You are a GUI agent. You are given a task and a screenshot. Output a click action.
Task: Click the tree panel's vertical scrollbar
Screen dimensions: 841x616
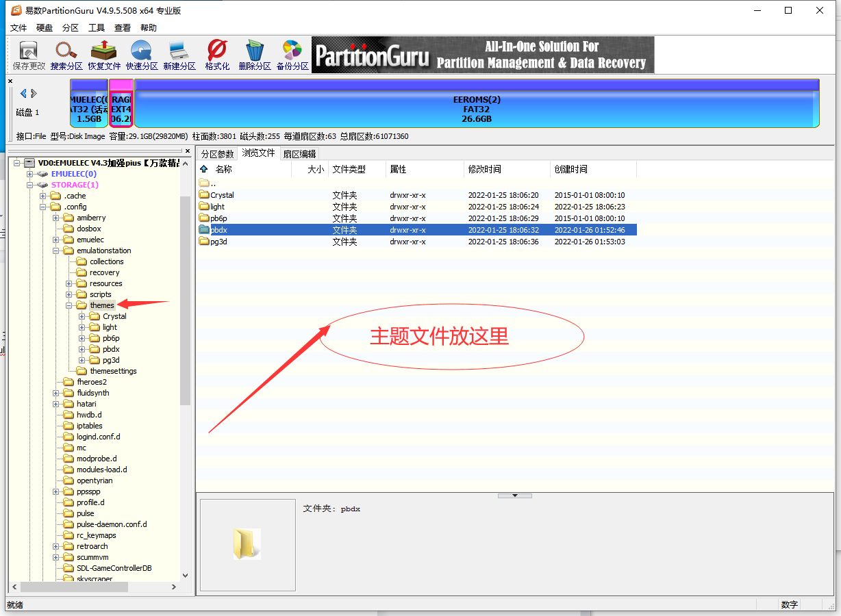tap(185, 300)
